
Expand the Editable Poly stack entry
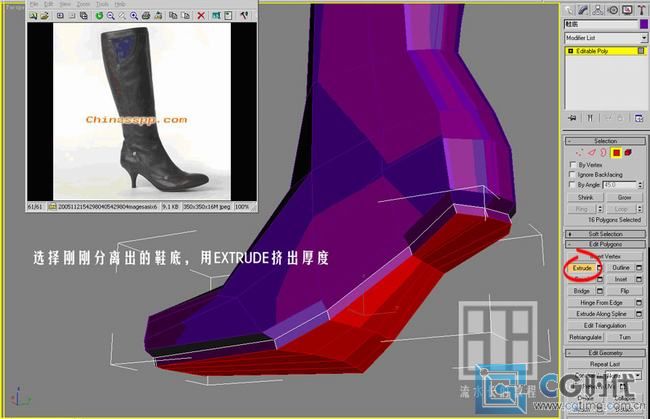(x=570, y=51)
